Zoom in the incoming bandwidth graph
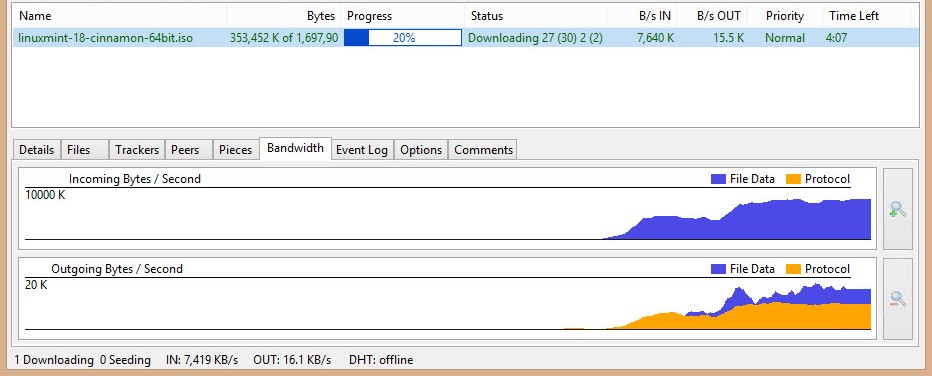 pyautogui.click(x=898, y=208)
